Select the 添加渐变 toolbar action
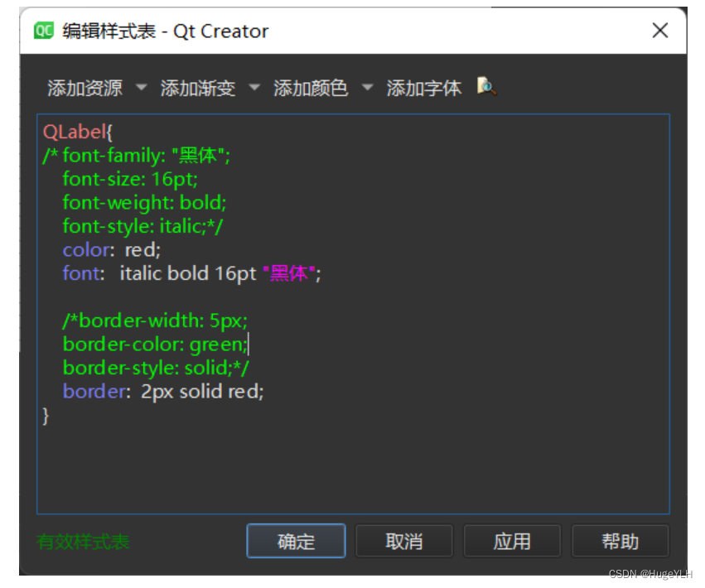This screenshot has height=588, width=705. [x=198, y=86]
